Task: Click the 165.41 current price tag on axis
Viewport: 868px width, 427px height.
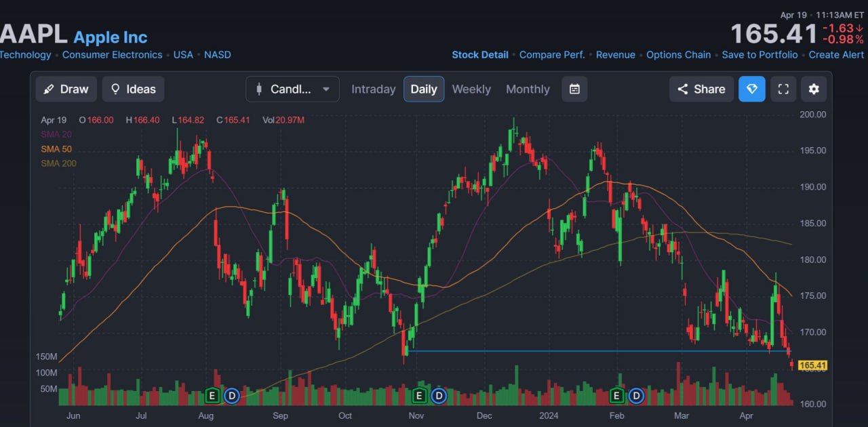Action: click(812, 365)
